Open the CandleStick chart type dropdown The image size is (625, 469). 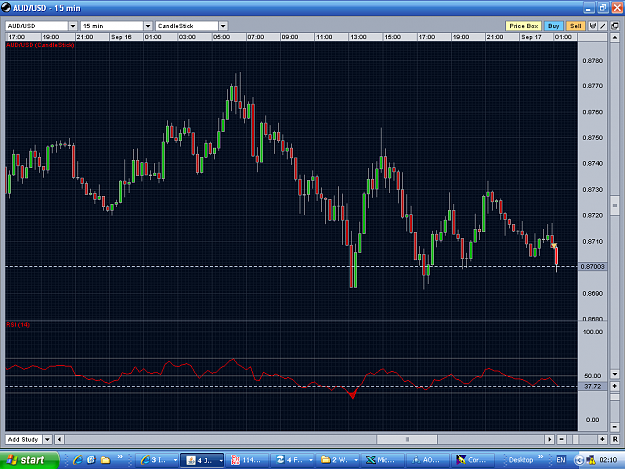(223, 26)
